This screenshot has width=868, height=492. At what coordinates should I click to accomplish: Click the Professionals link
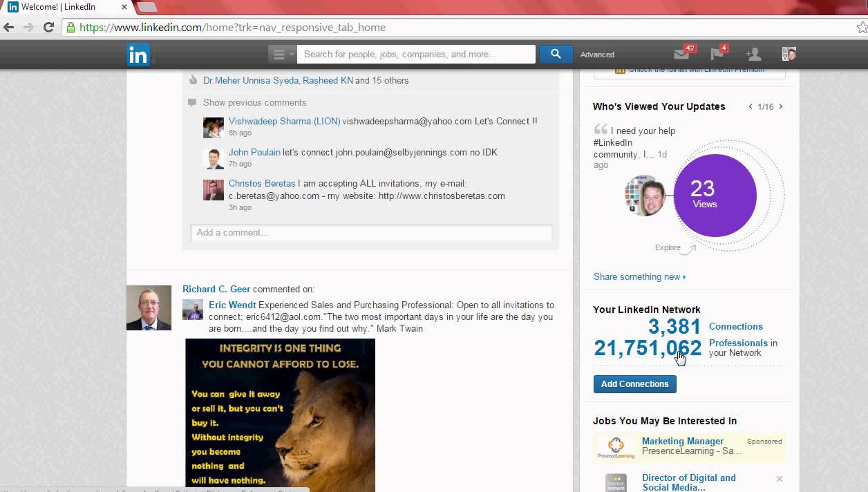pyautogui.click(x=738, y=343)
